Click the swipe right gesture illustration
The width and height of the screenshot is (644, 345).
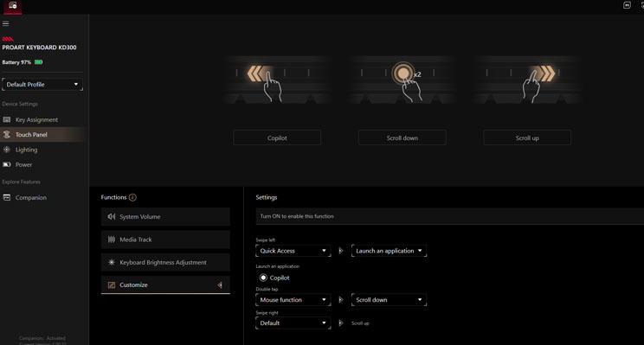point(527,80)
